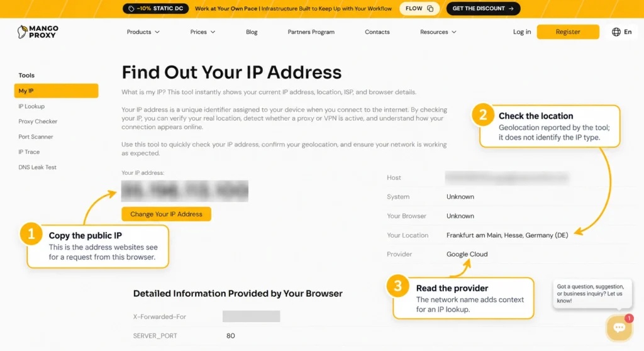
Task: Expand the Prices dropdown menu
Action: pos(203,31)
